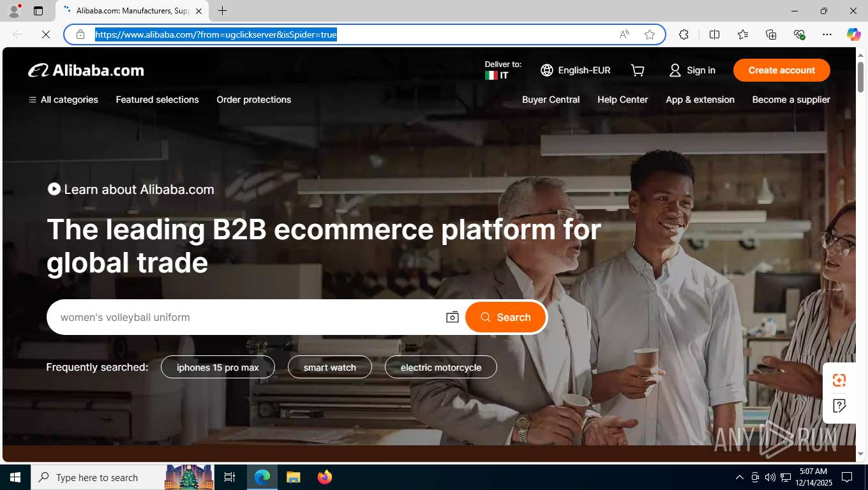Activate Read aloud icon in address bar
This screenshot has width=868, height=490.
pyautogui.click(x=624, y=34)
